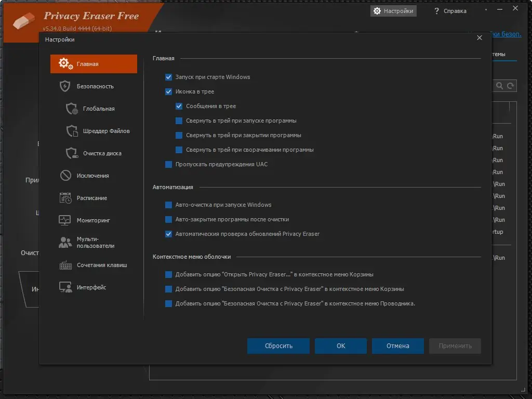This screenshot has height=399, width=532.
Task: Select Очистка диска settings page
Action: tap(94, 153)
